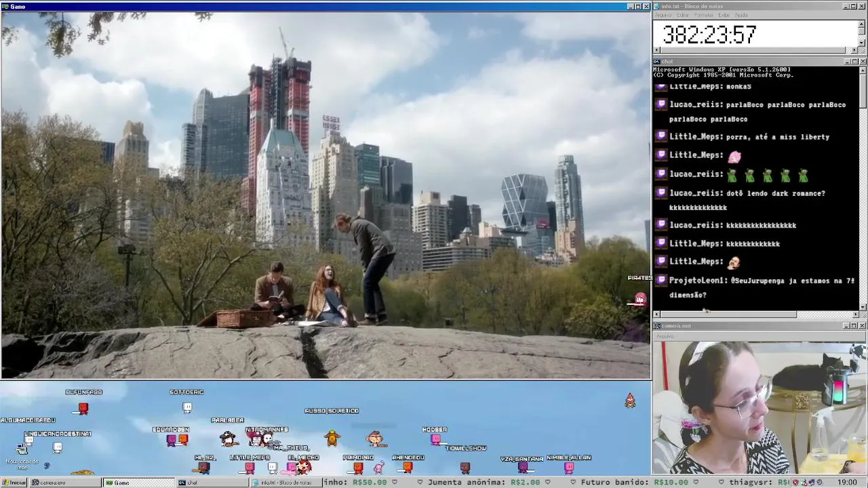Viewport: 868px width, 488px height.
Task: Click 'Jumenta anônima: R$2.00' ticker text
Action: click(x=485, y=483)
